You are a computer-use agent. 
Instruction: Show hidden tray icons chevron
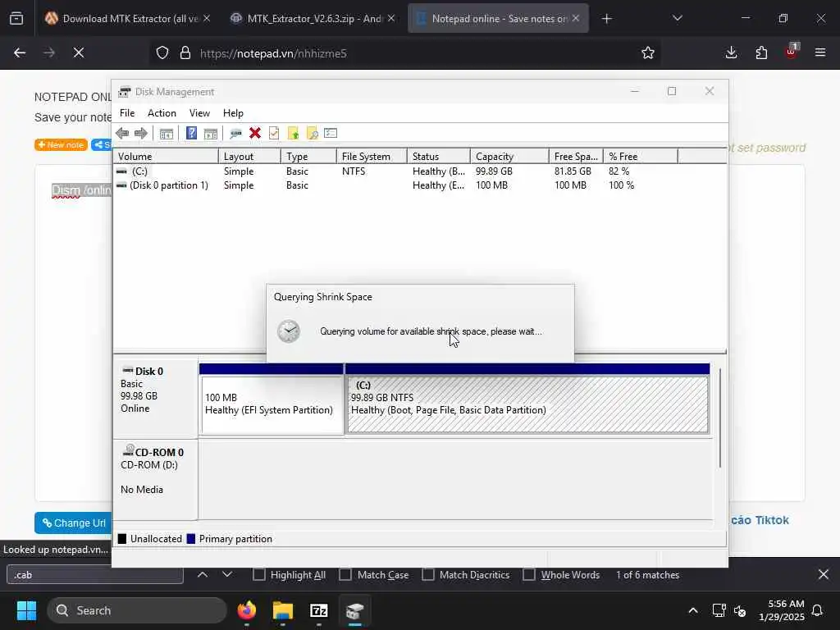click(x=692, y=610)
